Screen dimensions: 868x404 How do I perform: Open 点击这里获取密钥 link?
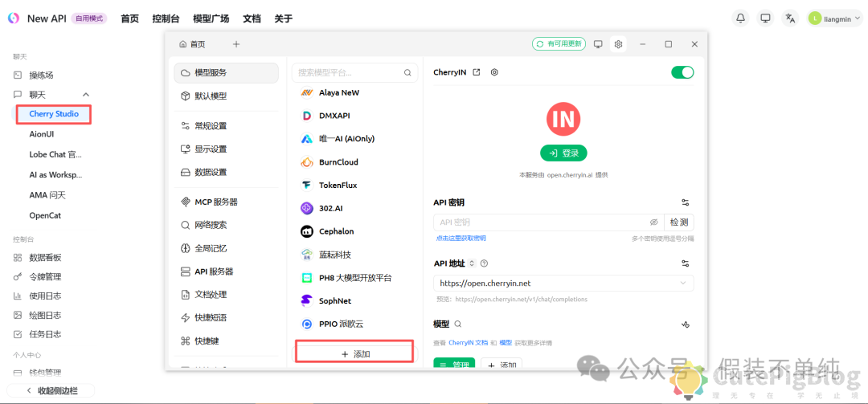click(461, 239)
